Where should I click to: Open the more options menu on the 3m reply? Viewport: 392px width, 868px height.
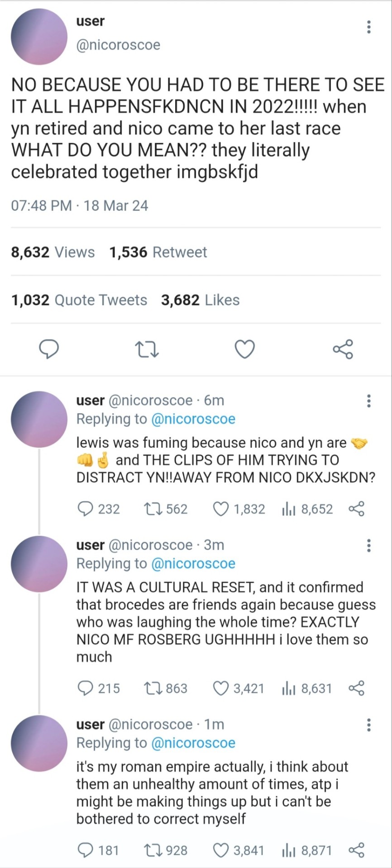tap(369, 546)
